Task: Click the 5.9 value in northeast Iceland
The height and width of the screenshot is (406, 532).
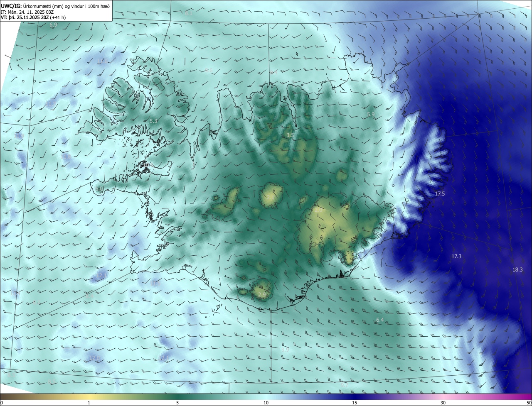Action: click(371, 114)
